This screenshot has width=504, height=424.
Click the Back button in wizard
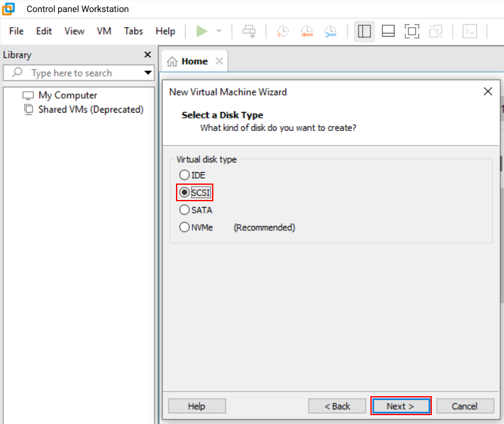(x=337, y=406)
